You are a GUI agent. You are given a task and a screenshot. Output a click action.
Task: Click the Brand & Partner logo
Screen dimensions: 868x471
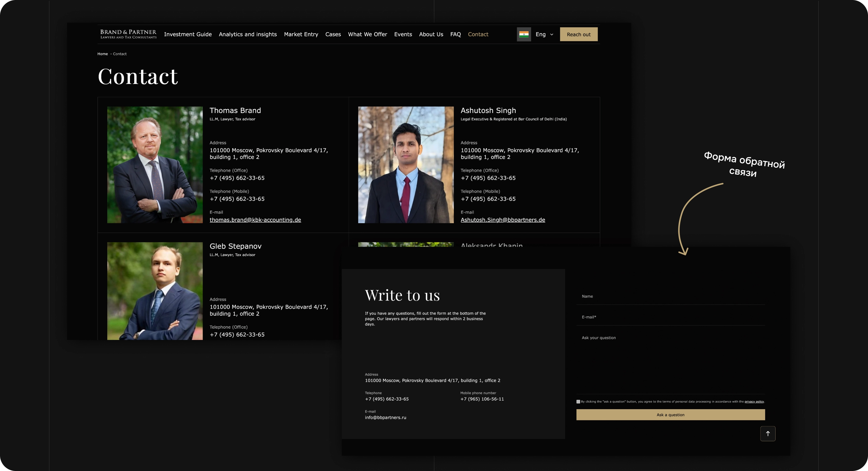tap(128, 34)
